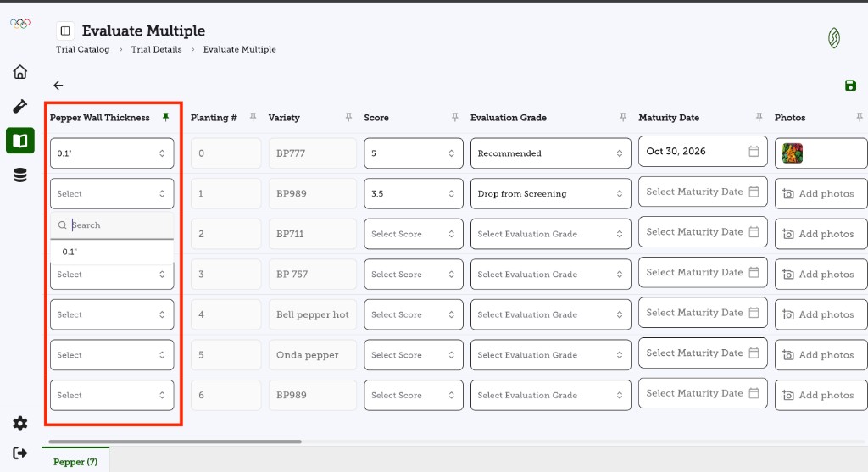Click the Onda pepper variety cell
Screen dimensions: 868x472
point(313,355)
